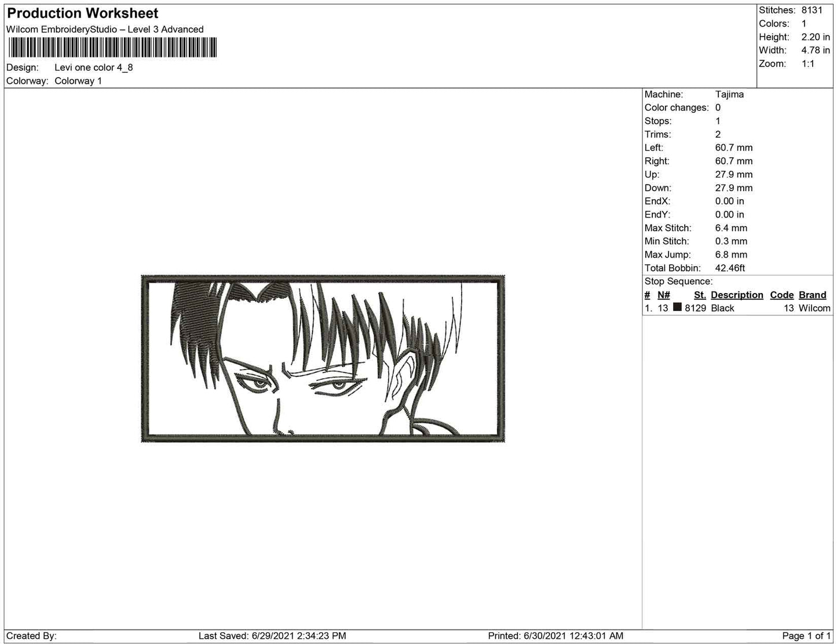Click the "Brand" column header
837x644 pixels.
813,295
